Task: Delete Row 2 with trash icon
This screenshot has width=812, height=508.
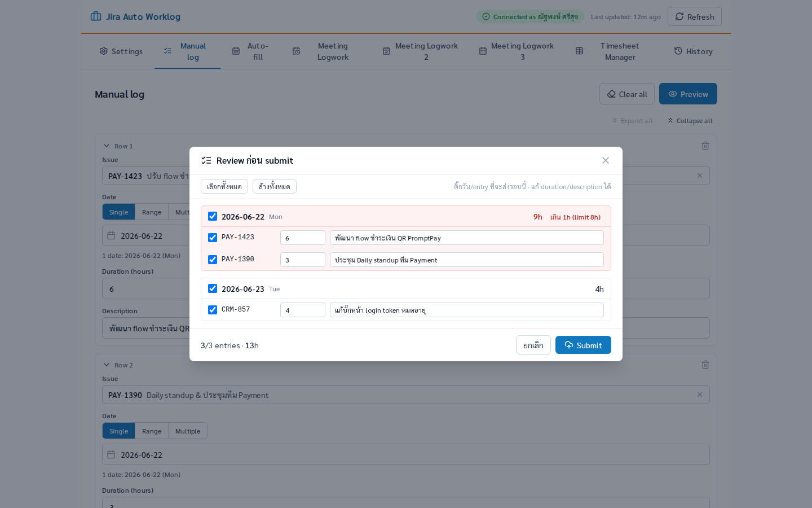Action: click(x=705, y=365)
